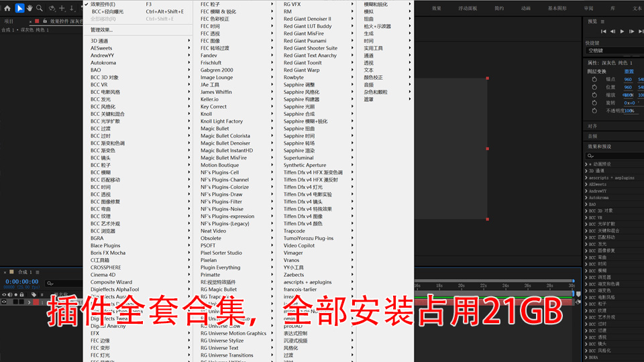The width and height of the screenshot is (644, 362).
Task: Open the 快捷键 dropdown showing 空格键
Action: (x=610, y=50)
